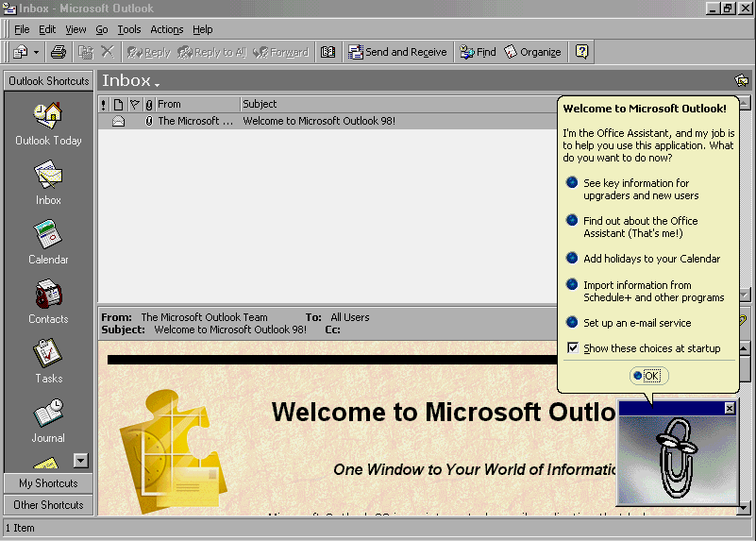This screenshot has height=541, width=756.
Task: Sort by the Importance column header
Action: pyautogui.click(x=104, y=104)
